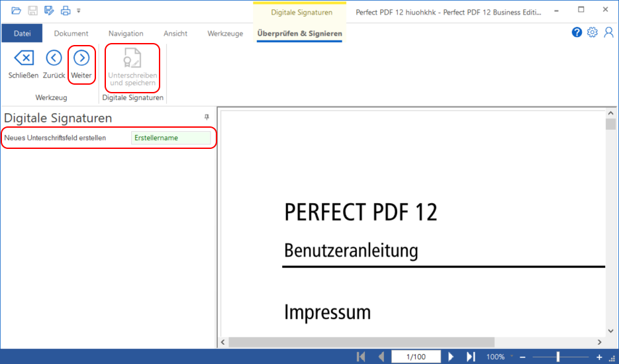
Task: Open the Ansicht ribbon tab
Action: pos(175,34)
